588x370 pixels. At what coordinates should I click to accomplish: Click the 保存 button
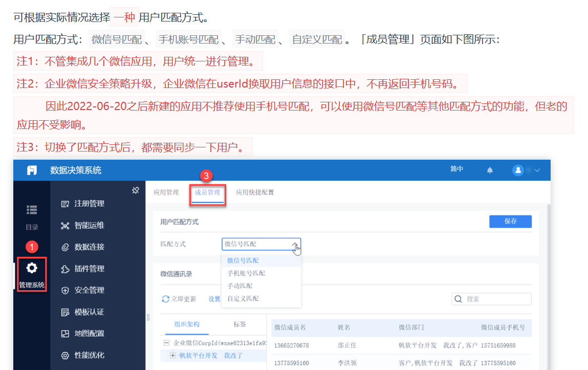tap(510, 221)
